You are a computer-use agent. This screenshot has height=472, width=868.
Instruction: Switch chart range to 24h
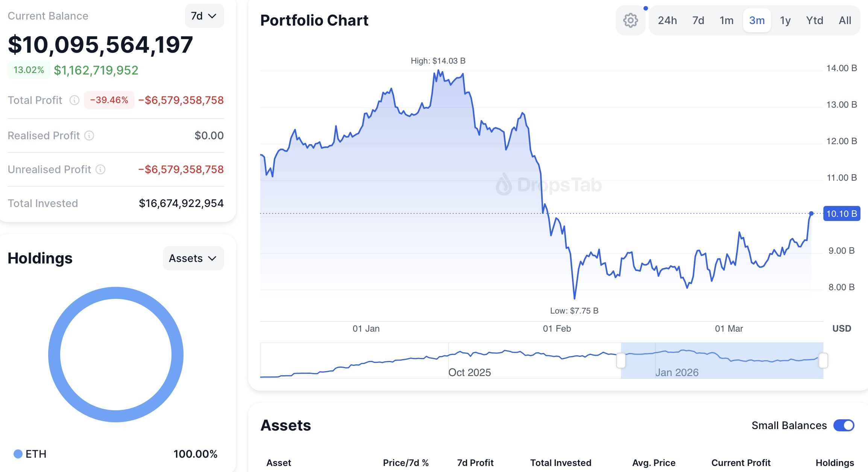pyautogui.click(x=667, y=20)
